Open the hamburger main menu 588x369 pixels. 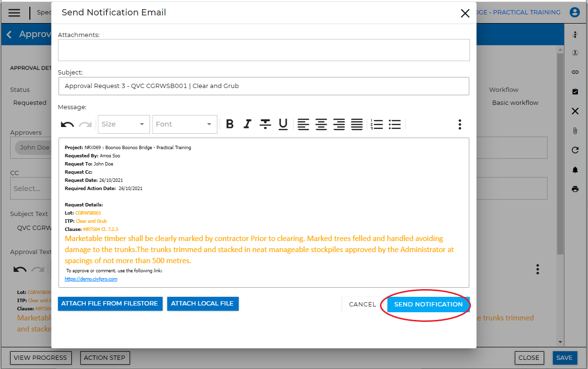click(14, 13)
